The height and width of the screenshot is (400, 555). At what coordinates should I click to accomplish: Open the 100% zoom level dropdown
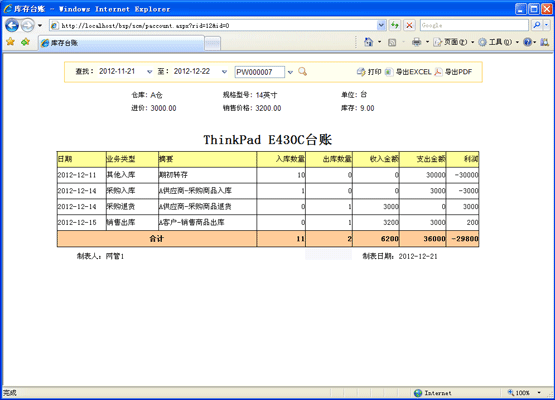click(x=539, y=393)
